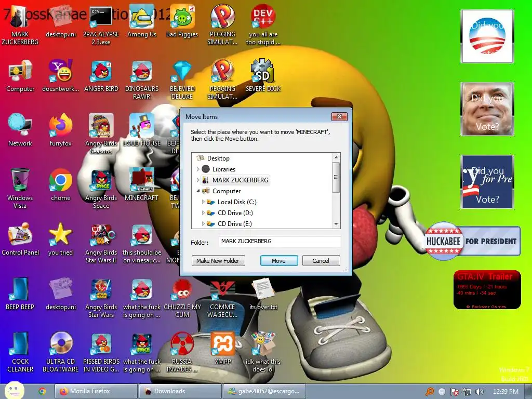Image resolution: width=532 pixels, height=399 pixels.
Task: Select Desktop in the folder tree
Action: tap(218, 158)
